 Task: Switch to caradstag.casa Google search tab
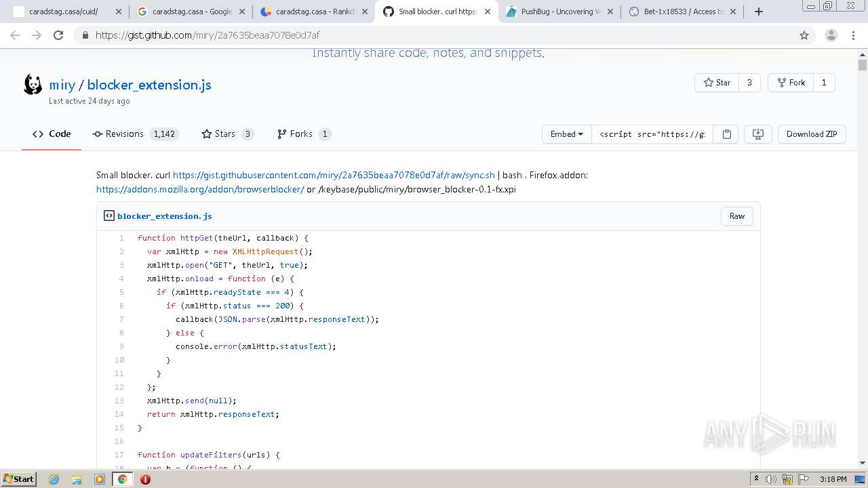point(191,12)
